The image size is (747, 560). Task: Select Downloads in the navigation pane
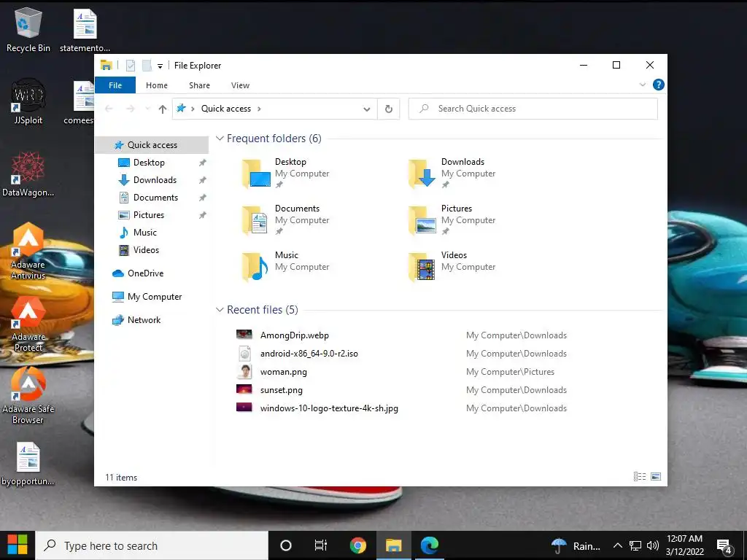tap(155, 180)
